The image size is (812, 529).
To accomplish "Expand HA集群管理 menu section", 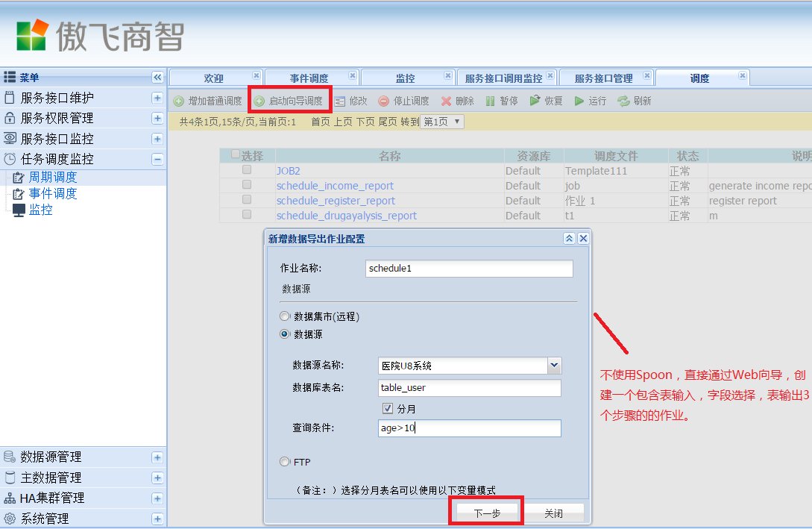I will (x=157, y=498).
